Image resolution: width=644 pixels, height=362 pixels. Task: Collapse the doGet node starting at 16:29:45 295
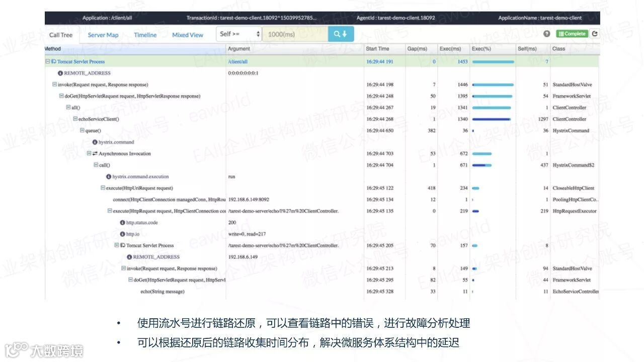[130, 280]
